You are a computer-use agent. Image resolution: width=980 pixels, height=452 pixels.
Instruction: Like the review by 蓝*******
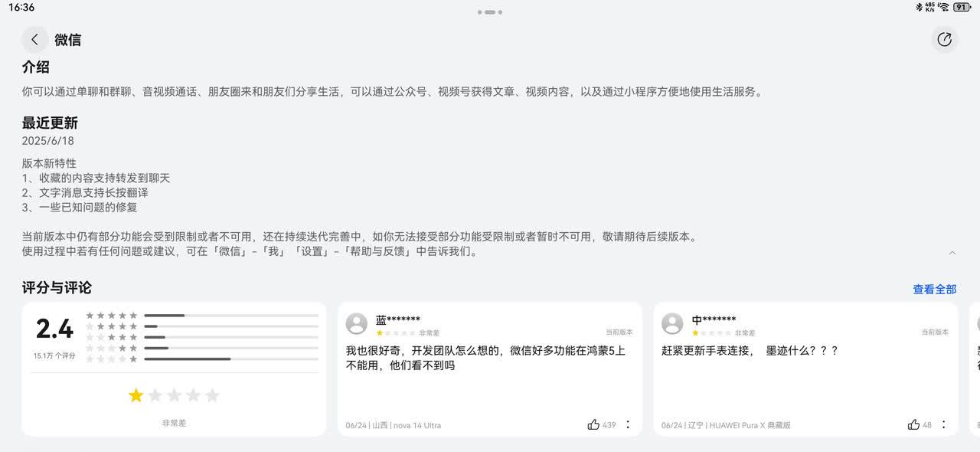(593, 424)
